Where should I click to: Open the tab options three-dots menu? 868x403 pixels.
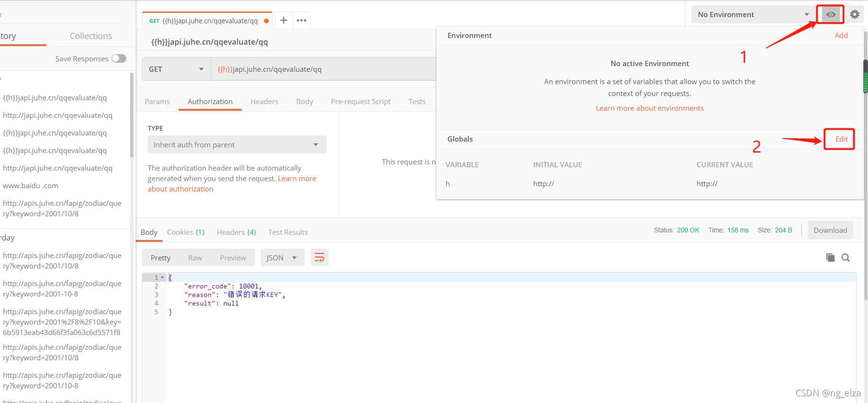pos(302,20)
